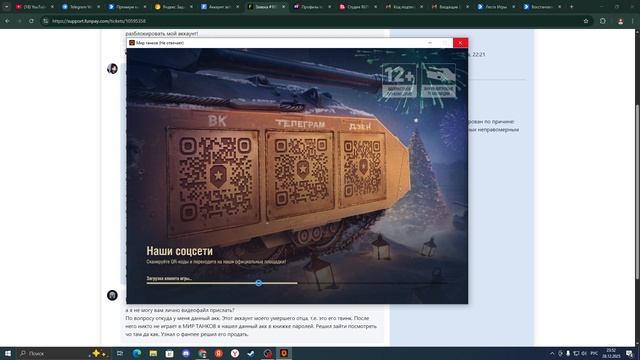
Task: Open Task View on the taskbar
Action: point(120,353)
